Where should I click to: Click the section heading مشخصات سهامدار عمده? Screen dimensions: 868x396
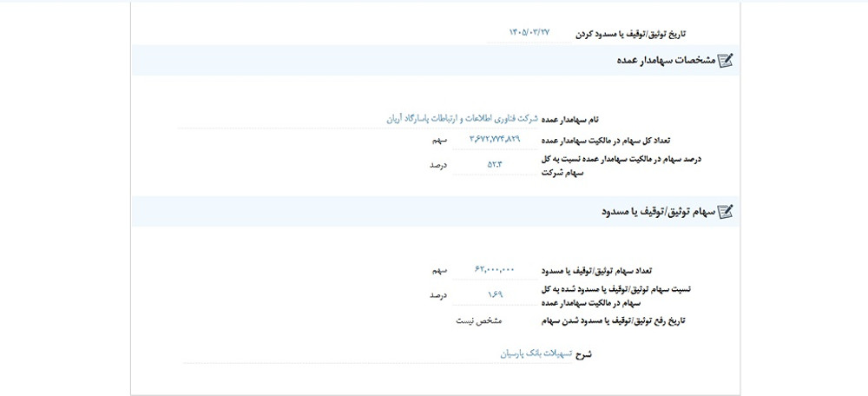[x=666, y=61]
